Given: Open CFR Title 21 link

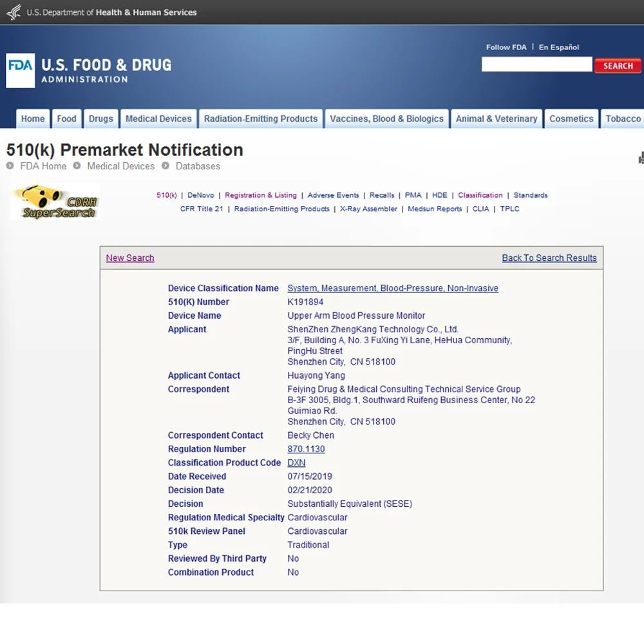Looking at the screenshot, I should tap(201, 209).
